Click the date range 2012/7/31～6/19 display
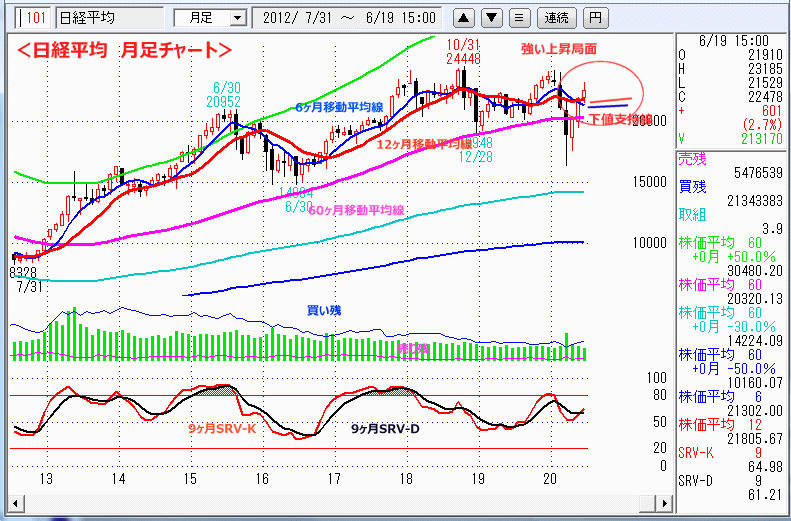The image size is (791, 521). coord(349,18)
